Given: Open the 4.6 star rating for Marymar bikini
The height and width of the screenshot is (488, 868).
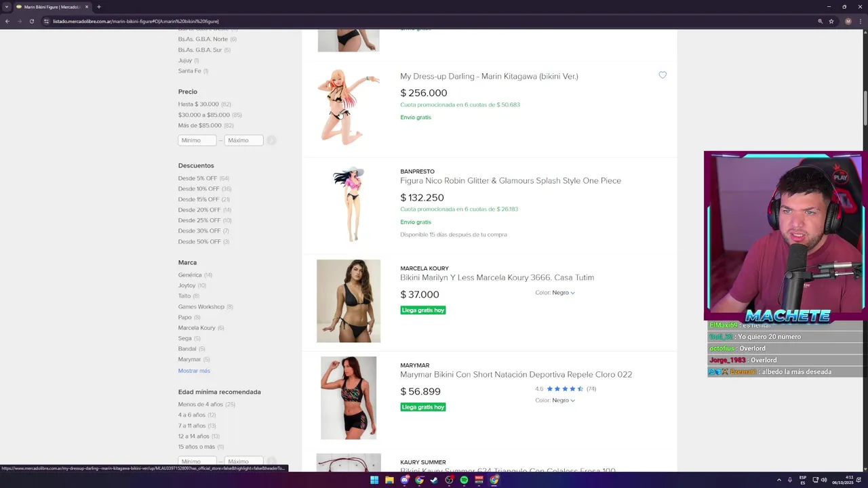Looking at the screenshot, I should tap(566, 389).
